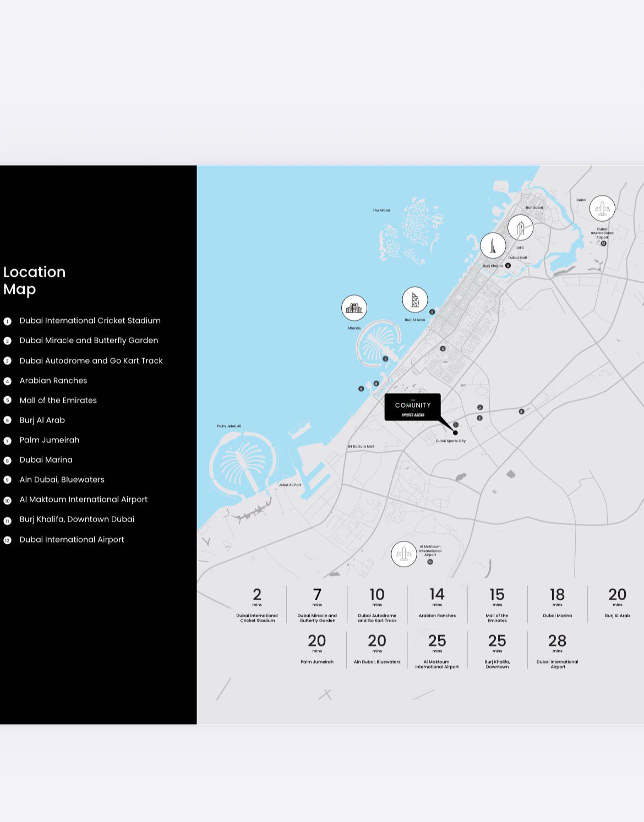Click Ain Dubai, Bluewaters in the list
The width and height of the screenshot is (644, 822).
tap(62, 480)
